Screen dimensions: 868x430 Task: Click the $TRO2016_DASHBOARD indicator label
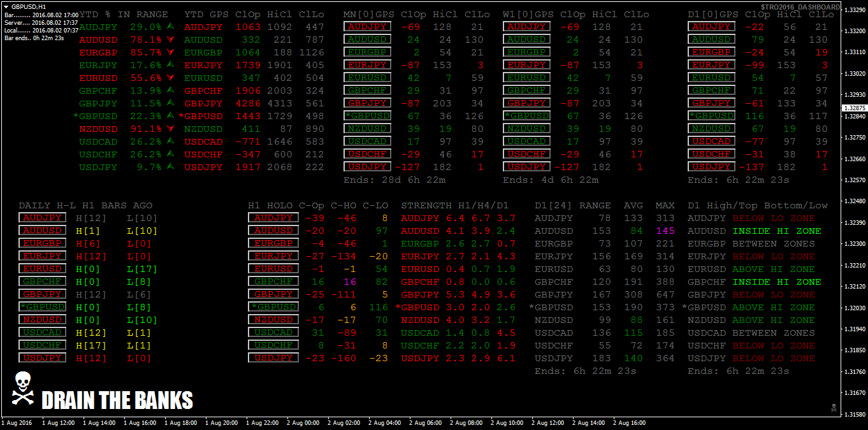[800, 7]
